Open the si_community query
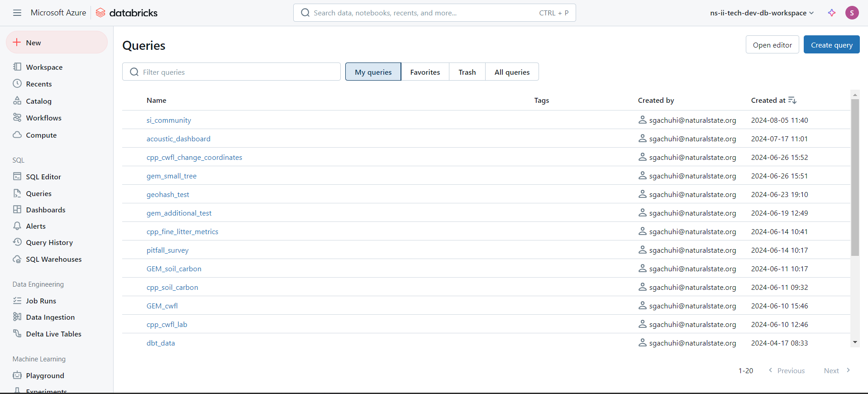The image size is (868, 394). 169,120
